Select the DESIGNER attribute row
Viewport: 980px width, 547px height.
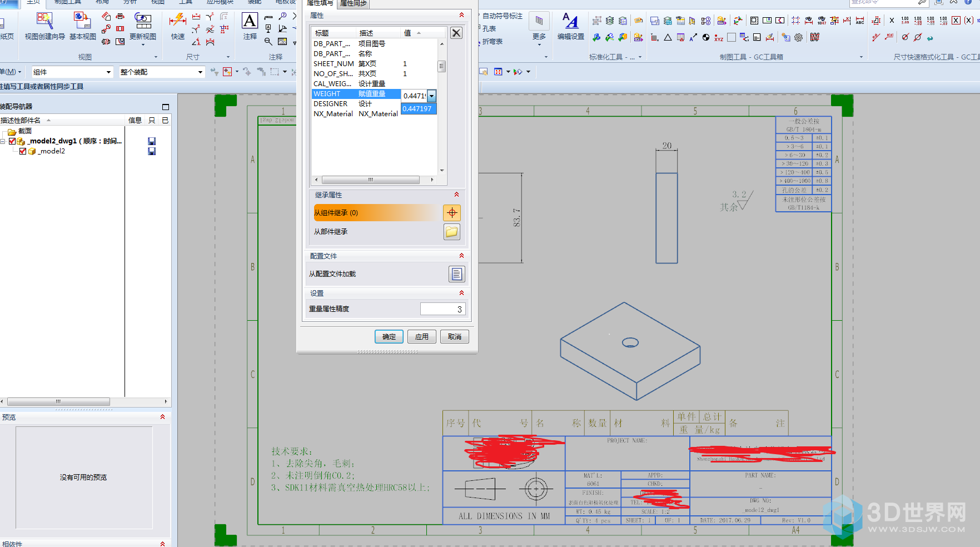tap(356, 104)
